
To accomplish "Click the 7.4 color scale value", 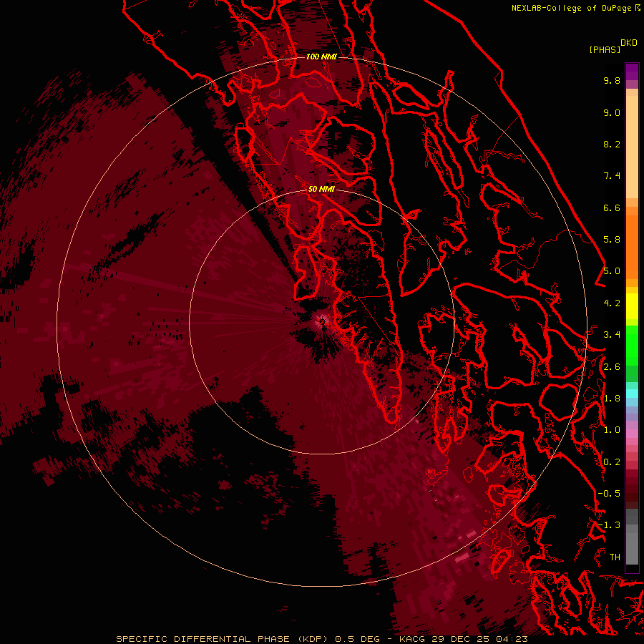I will tap(612, 176).
